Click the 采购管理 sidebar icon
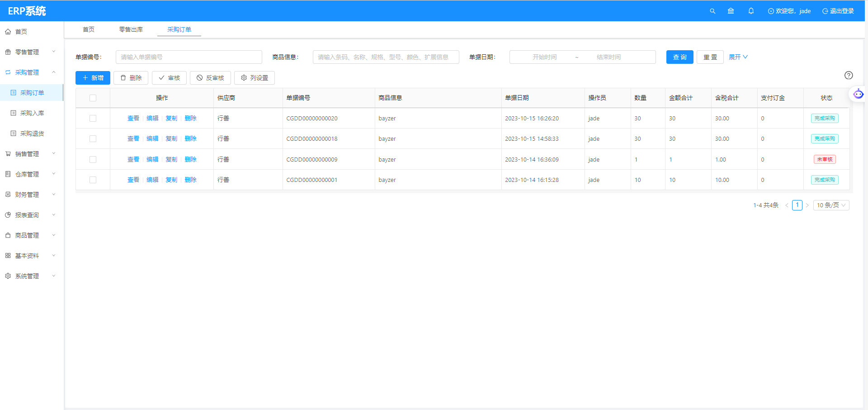868x410 pixels. [8, 72]
